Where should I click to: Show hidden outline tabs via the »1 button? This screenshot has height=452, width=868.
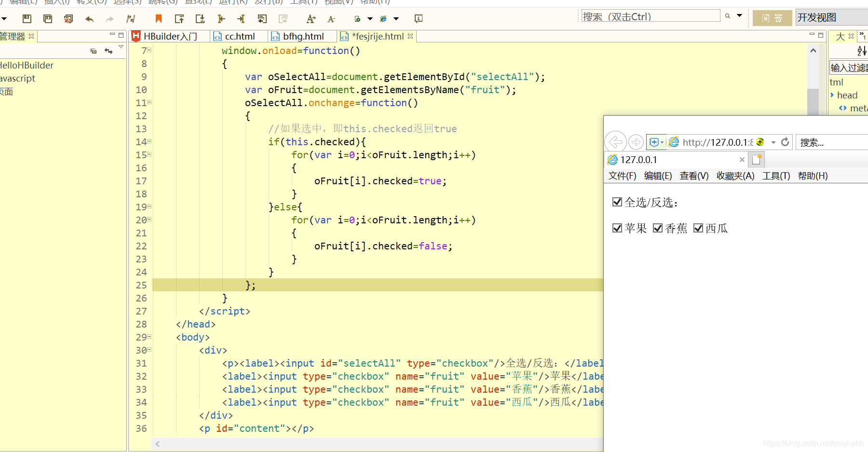pyautogui.click(x=863, y=36)
